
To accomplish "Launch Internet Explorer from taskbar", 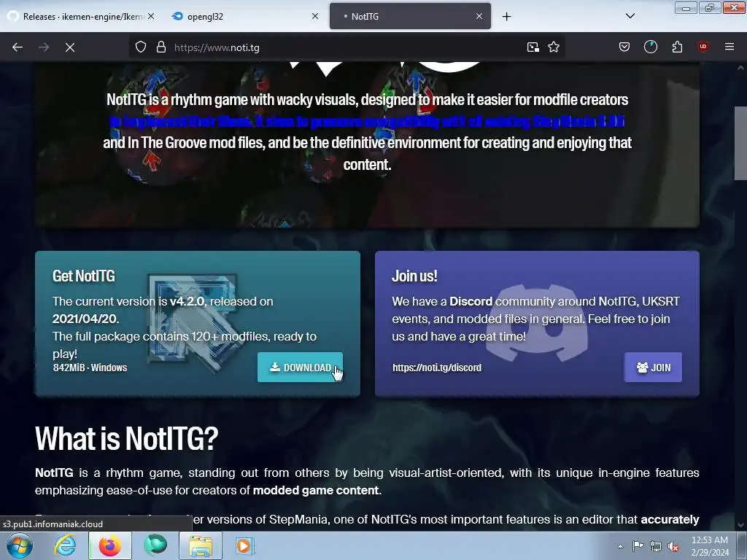I will (65, 545).
